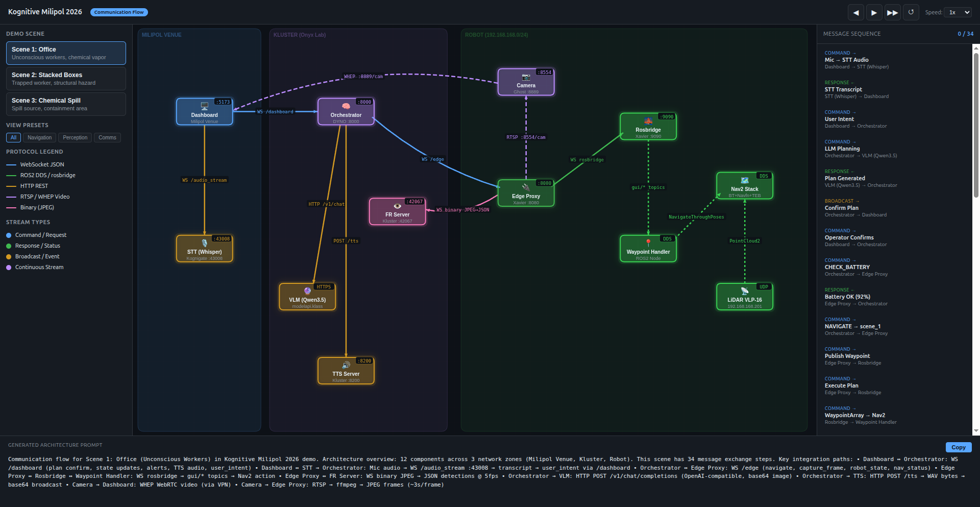Toggle the Comms view preset
Image resolution: width=980 pixels, height=507 pixels.
pyautogui.click(x=107, y=137)
